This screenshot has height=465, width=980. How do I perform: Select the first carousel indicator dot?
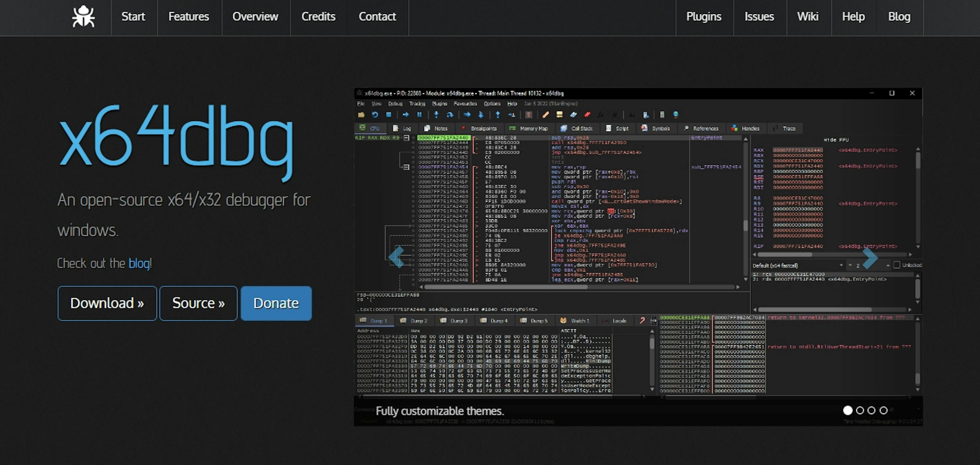(848, 410)
